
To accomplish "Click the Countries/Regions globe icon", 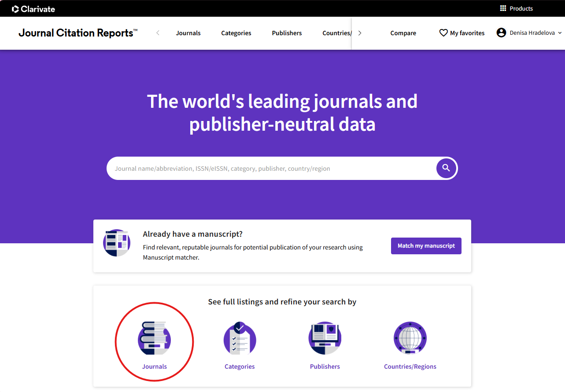I will click(410, 338).
